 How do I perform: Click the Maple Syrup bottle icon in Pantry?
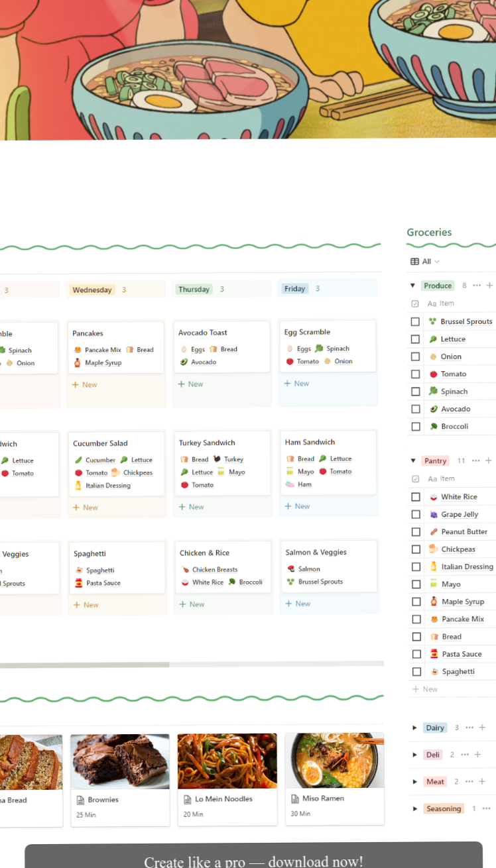coord(433,602)
